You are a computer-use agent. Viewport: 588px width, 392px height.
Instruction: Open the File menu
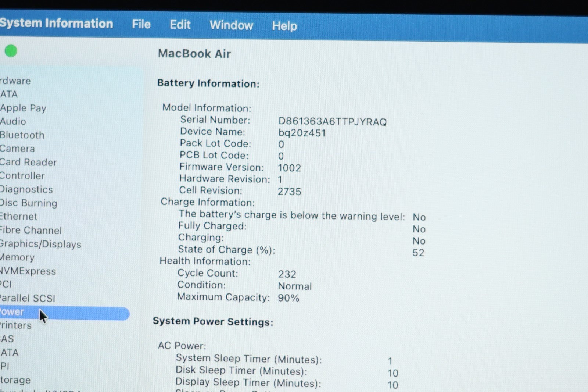pyautogui.click(x=141, y=24)
